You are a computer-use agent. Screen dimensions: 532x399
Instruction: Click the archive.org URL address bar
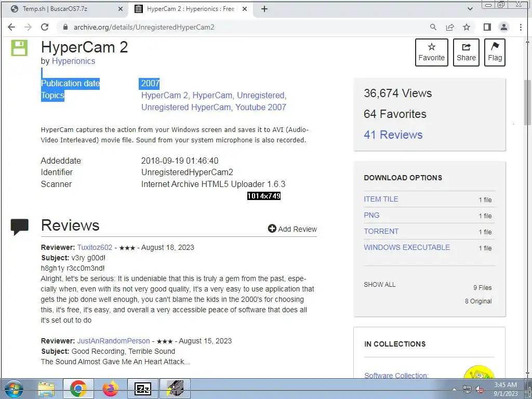144,27
